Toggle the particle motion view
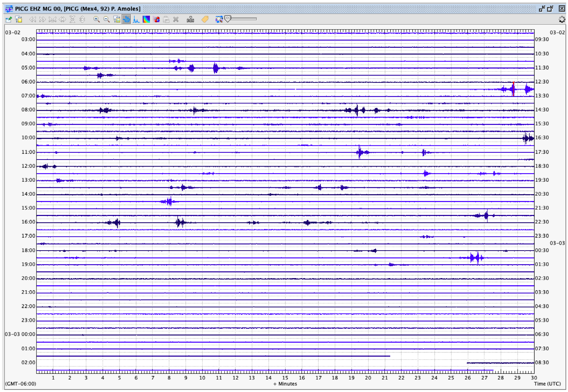Viewport: 568px width, 392px height. click(x=156, y=20)
